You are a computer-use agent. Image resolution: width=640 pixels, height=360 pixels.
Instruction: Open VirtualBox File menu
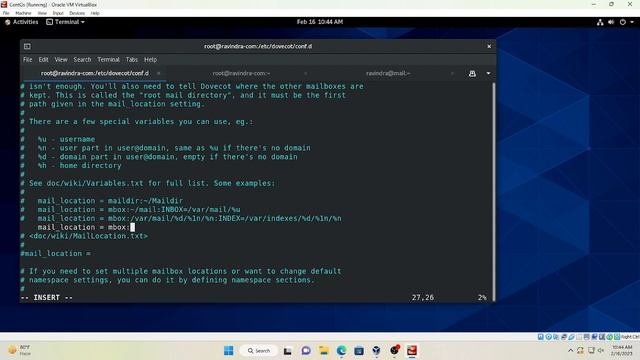pos(6,13)
